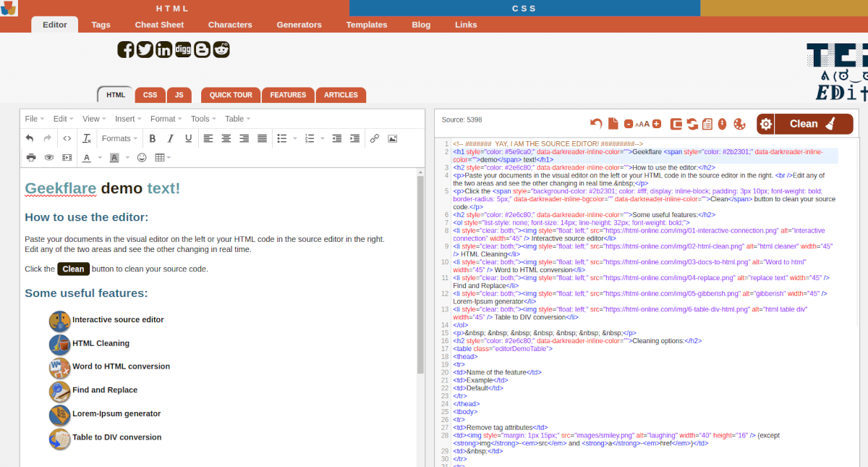868x467 pixels.
Task: Insert a smiley emoticon
Action: 142,157
